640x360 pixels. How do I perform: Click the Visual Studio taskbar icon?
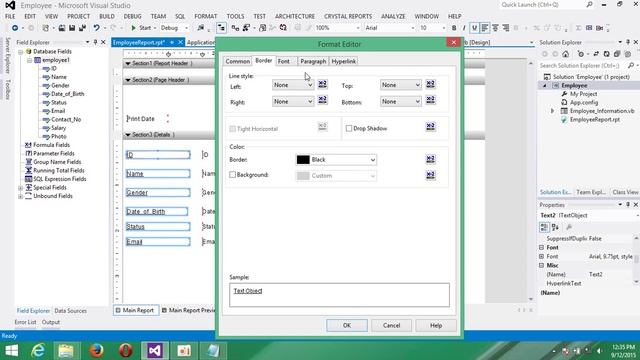click(155, 351)
